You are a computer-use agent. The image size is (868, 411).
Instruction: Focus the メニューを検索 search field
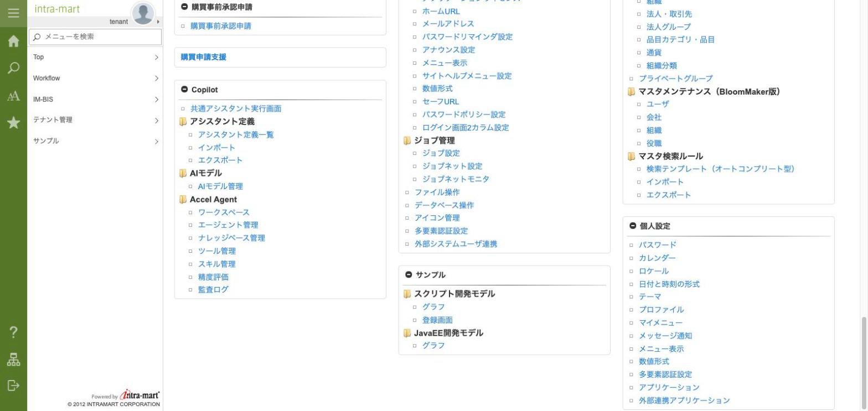click(x=95, y=37)
